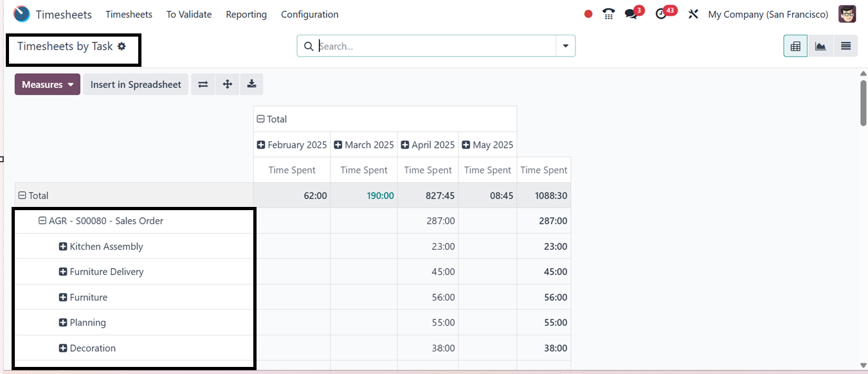The image size is (868, 374).
Task: Open the To Validate menu
Action: [189, 14]
